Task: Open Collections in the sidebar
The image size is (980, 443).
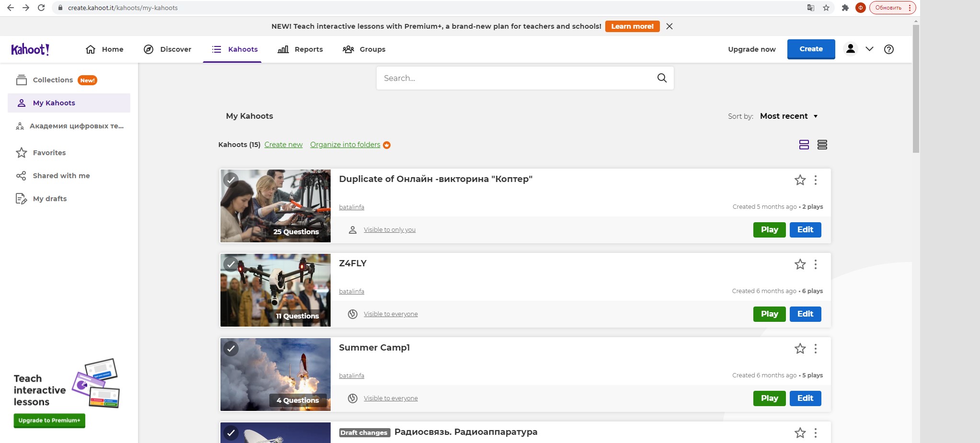Action: [57, 80]
